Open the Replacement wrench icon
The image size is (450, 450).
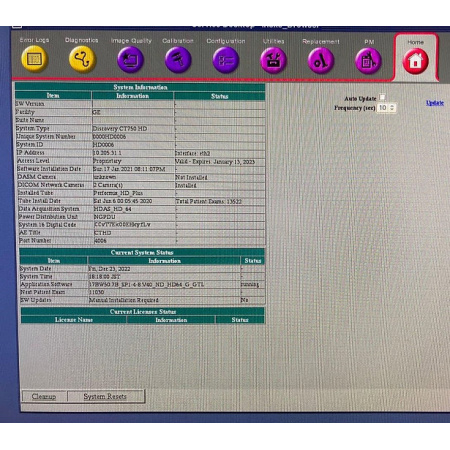(321, 61)
